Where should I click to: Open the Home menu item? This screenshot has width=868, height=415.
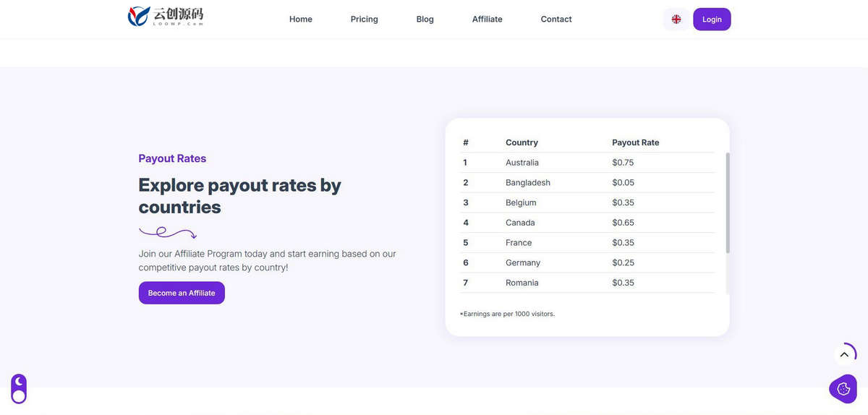point(301,20)
